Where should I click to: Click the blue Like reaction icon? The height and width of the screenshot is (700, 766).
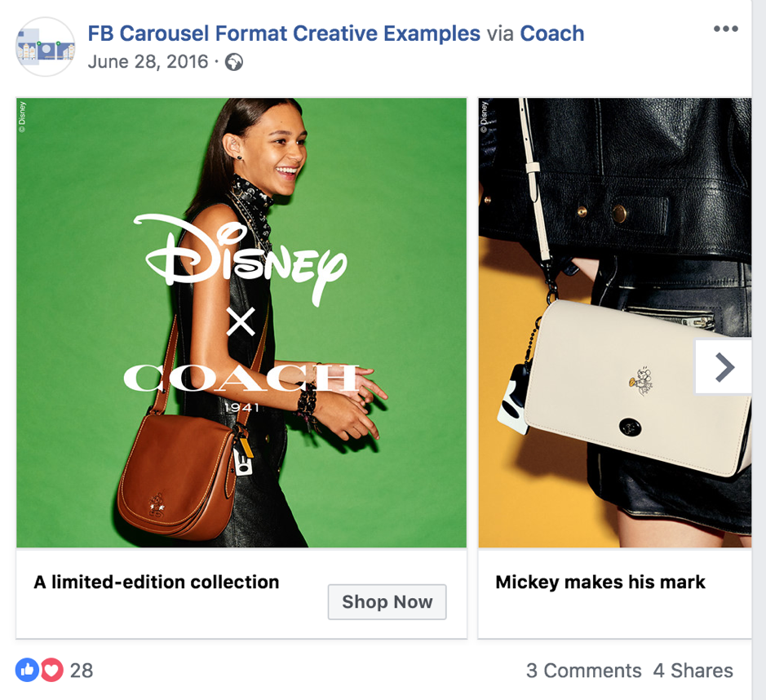[27, 671]
